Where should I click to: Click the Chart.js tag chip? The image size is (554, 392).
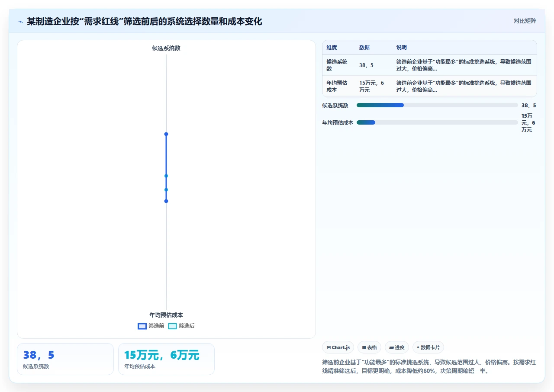[338, 347]
